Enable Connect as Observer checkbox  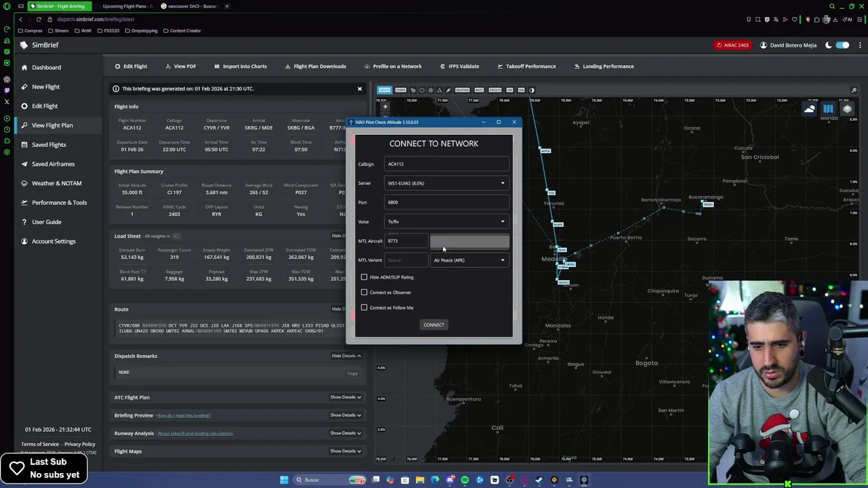[x=364, y=292]
